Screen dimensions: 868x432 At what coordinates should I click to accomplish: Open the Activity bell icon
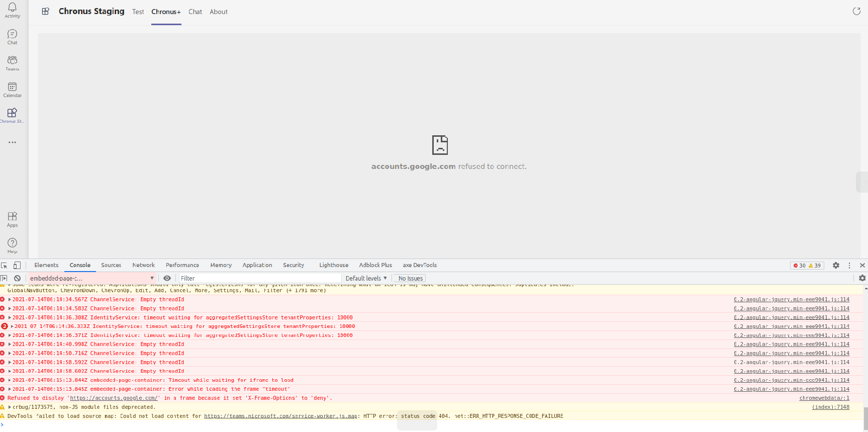click(13, 10)
